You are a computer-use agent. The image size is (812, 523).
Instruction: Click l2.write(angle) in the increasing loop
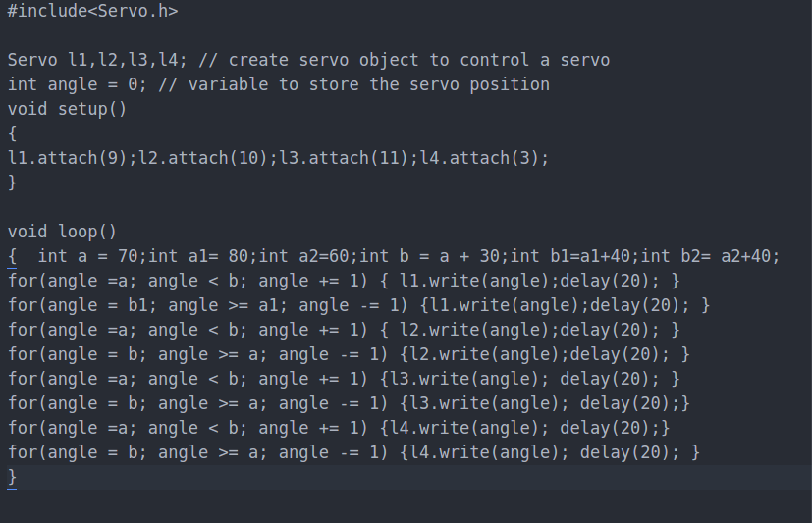(474, 330)
